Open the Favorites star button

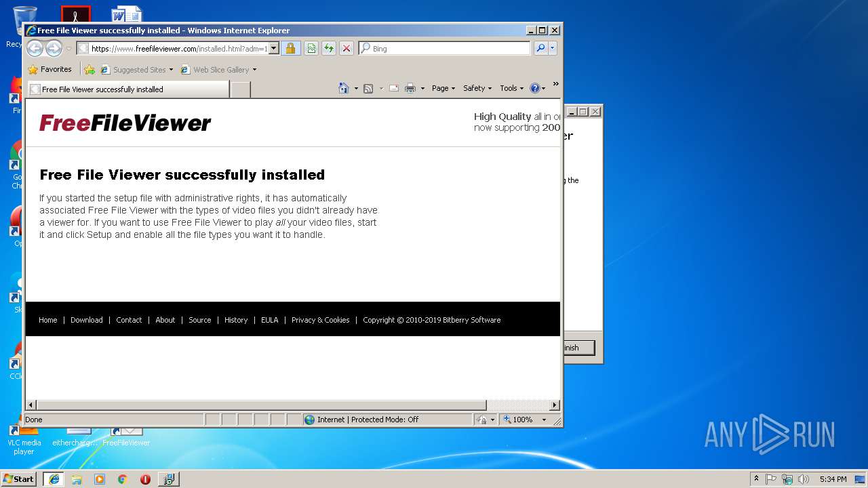(x=50, y=69)
